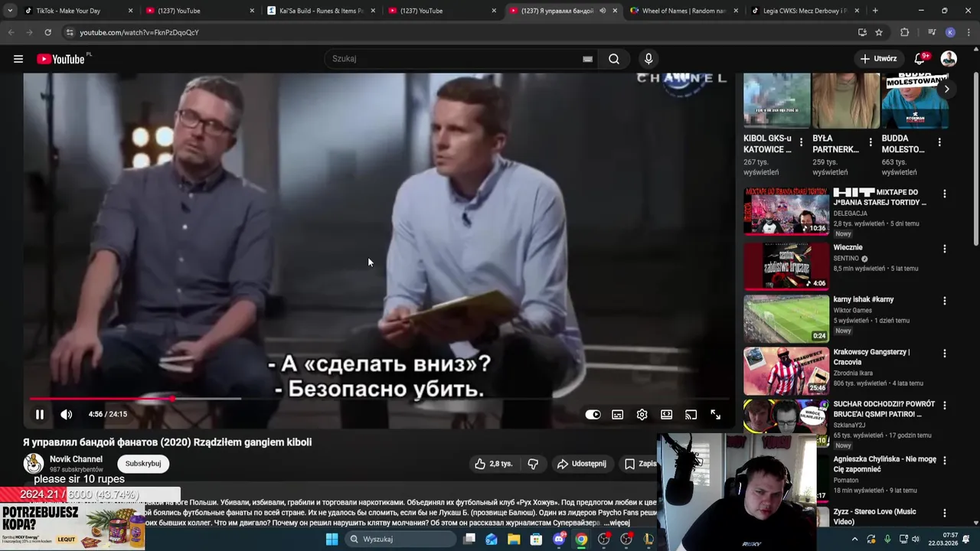Toggle the autoplay switch in player
980x551 pixels.
(x=593, y=414)
